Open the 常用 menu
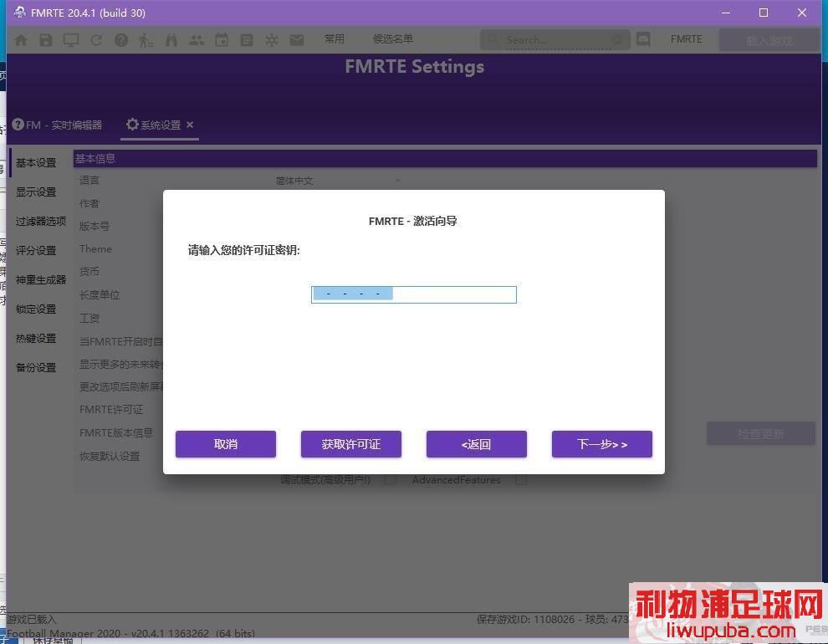828x644 pixels. click(x=335, y=39)
